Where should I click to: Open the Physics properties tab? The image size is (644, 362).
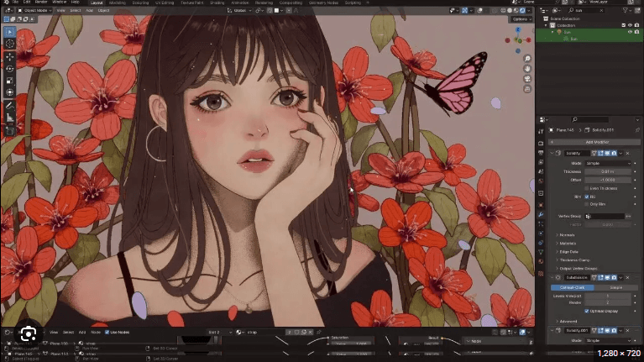(x=541, y=233)
